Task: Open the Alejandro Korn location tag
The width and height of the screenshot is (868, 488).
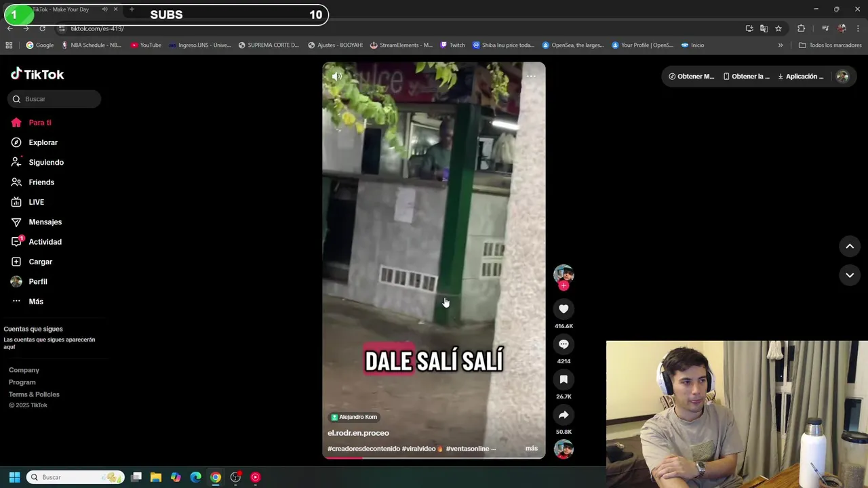Action: click(354, 417)
